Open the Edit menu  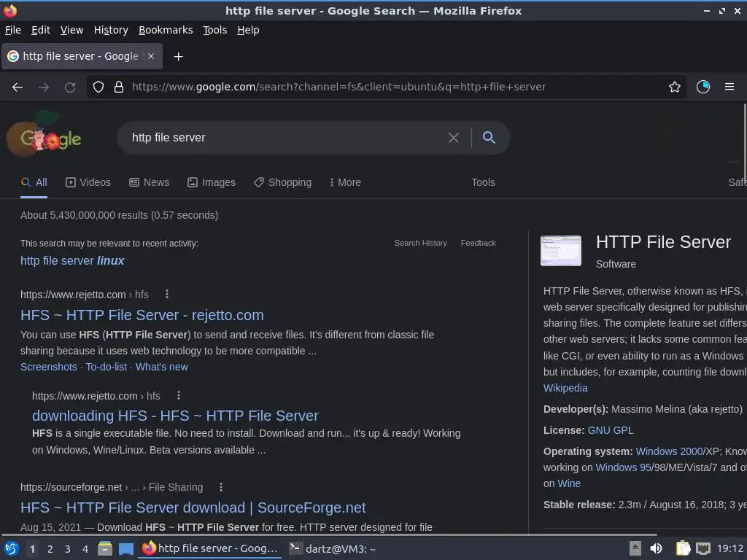[x=41, y=30]
